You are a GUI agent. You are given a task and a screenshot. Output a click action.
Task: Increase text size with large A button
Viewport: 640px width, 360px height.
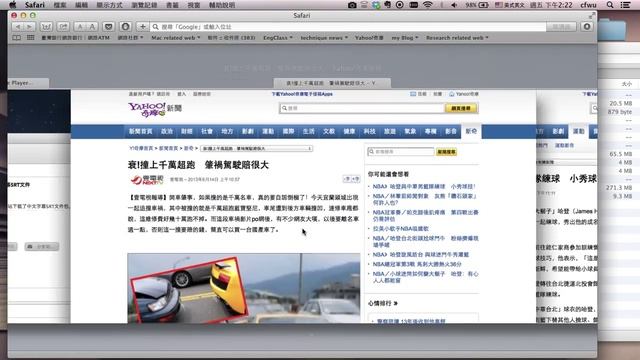92,27
